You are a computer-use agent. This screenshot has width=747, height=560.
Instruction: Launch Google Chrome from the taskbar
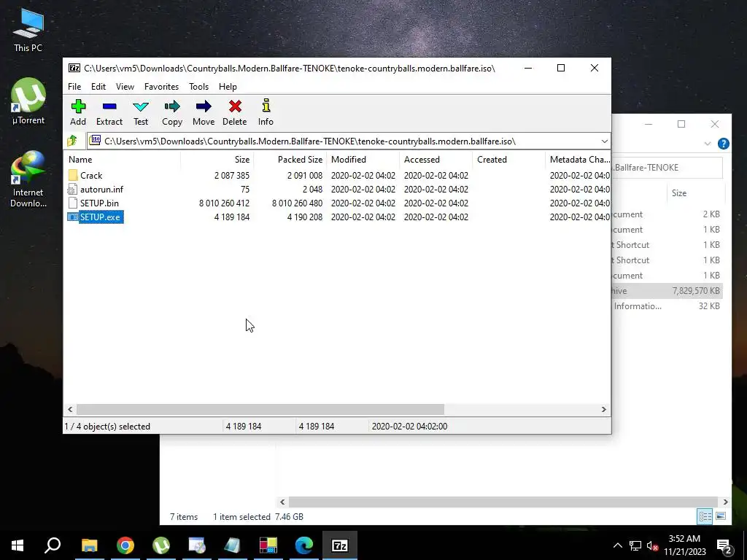click(x=125, y=545)
